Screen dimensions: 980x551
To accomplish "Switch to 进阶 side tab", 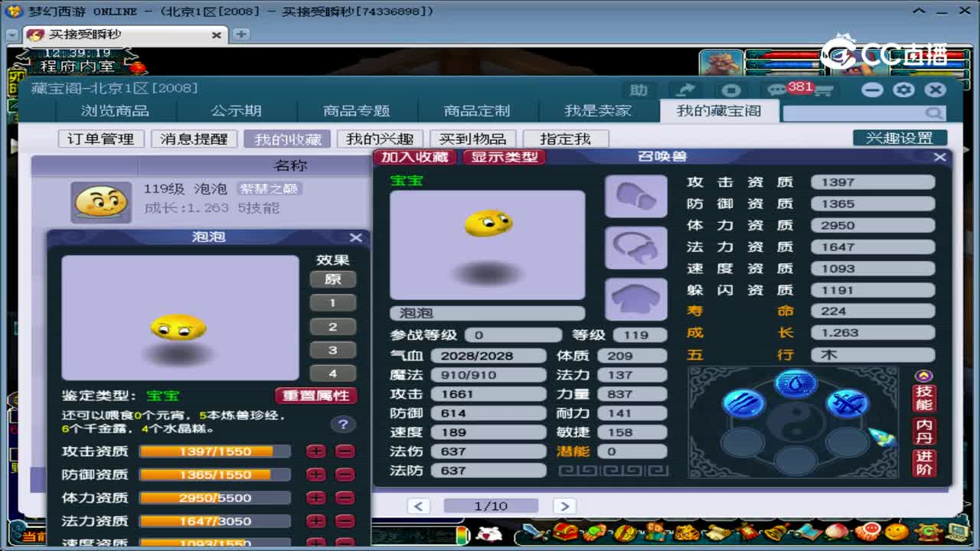I will [x=924, y=464].
